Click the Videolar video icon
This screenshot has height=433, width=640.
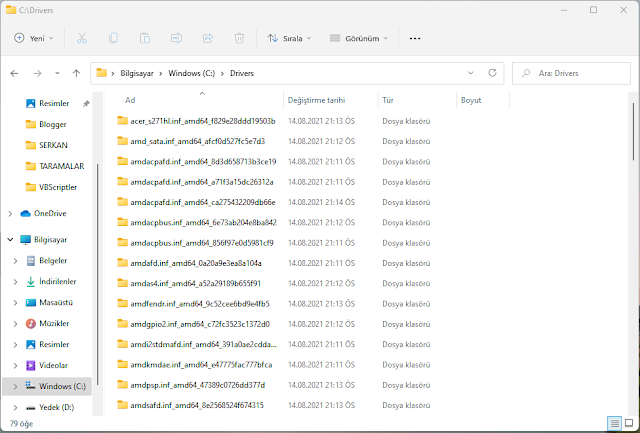point(31,365)
